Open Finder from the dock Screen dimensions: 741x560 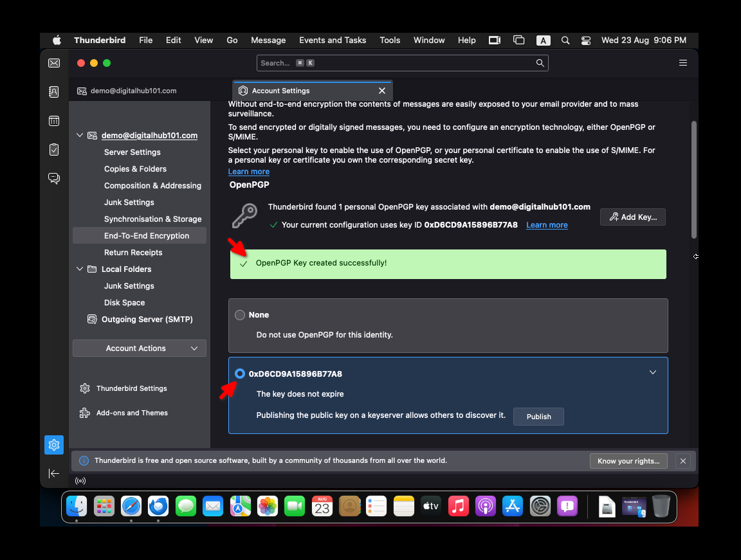77,507
